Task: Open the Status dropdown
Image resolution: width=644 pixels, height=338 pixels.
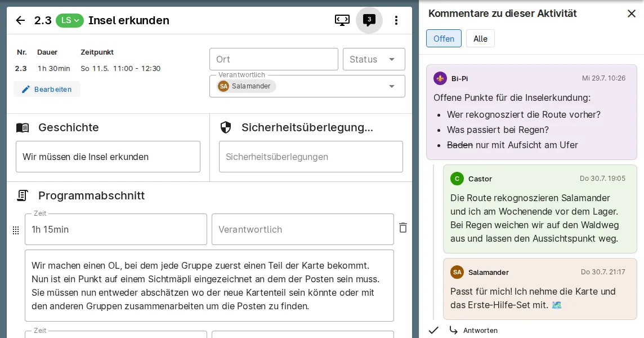Action: (x=374, y=59)
